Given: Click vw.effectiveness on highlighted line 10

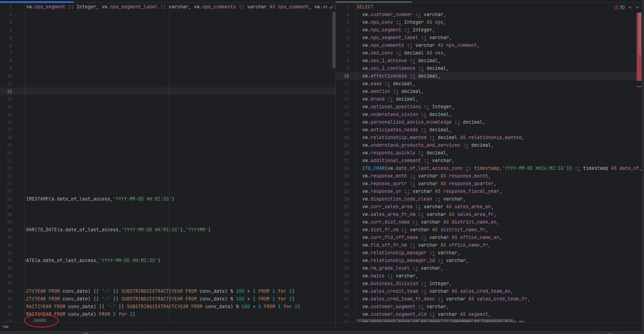Looking at the screenshot, I should 385,76.
